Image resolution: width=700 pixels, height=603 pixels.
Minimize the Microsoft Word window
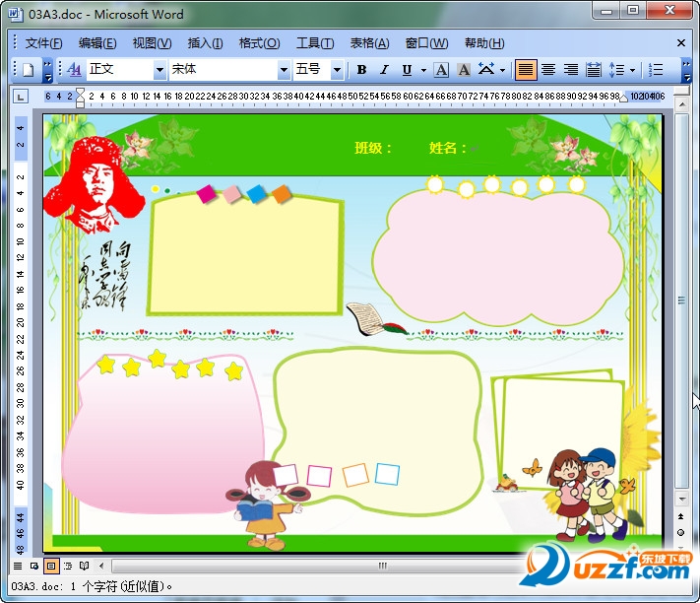[606, 11]
